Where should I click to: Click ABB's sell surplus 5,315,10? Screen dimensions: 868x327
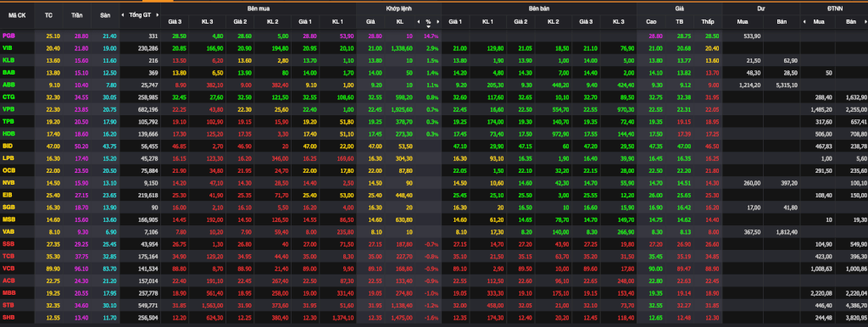click(x=787, y=85)
